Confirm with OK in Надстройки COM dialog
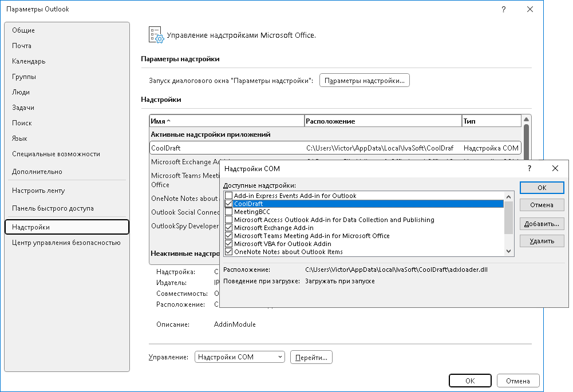The width and height of the screenshot is (573, 392). [542, 187]
